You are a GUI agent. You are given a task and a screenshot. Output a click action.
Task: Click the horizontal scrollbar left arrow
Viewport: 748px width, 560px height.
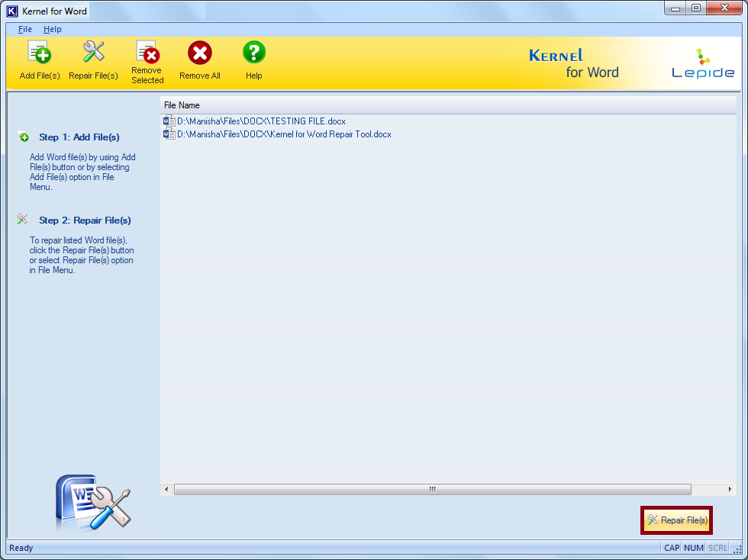pos(166,489)
